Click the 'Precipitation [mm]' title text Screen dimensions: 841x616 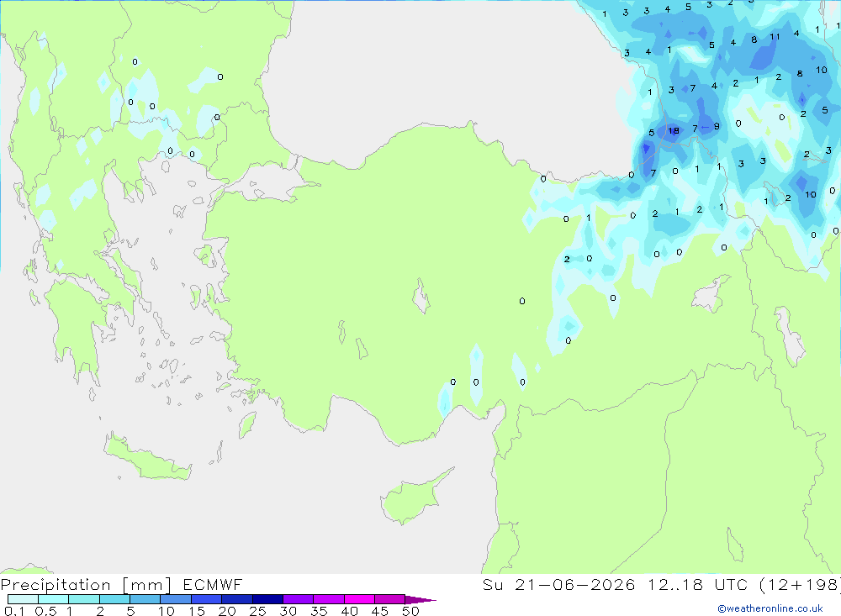click(x=87, y=586)
